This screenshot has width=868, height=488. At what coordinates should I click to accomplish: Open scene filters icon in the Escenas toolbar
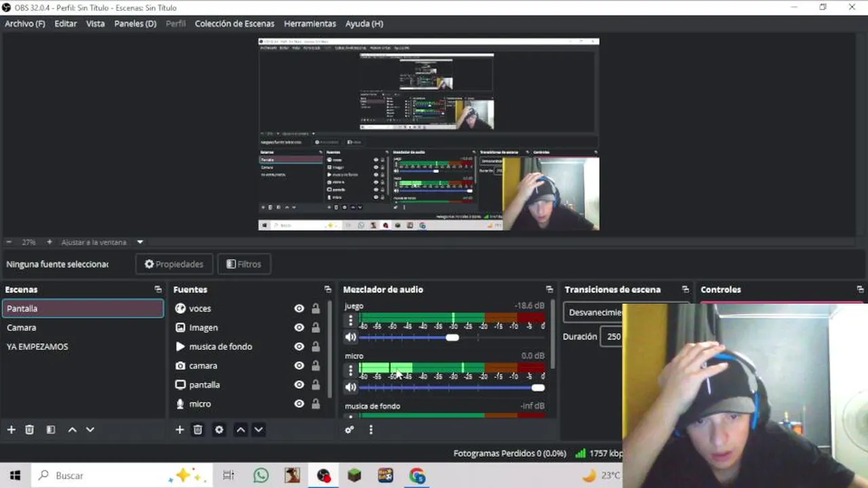[50, 430]
